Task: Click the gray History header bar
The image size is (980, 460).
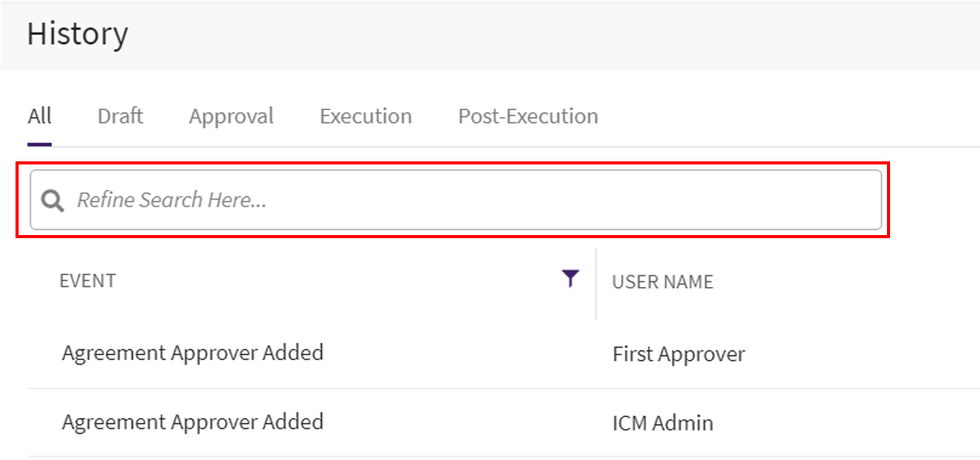Action: [x=543, y=35]
